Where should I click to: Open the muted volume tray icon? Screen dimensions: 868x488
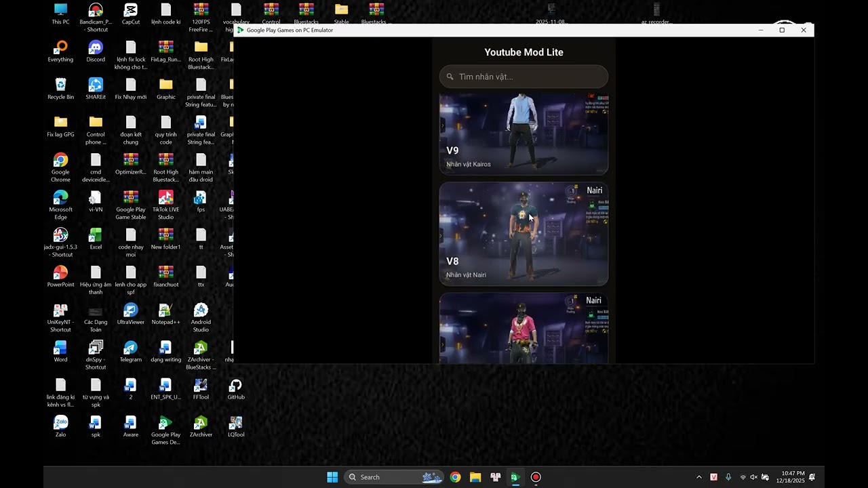pyautogui.click(x=753, y=477)
